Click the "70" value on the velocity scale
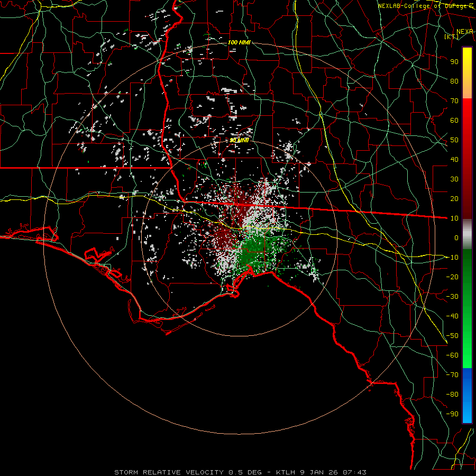 point(454,101)
